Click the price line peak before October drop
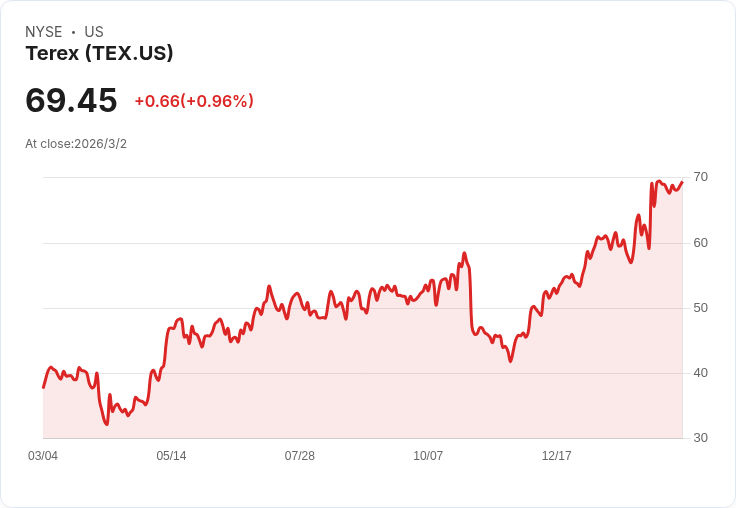Viewport: 736px width, 508px height. (x=464, y=254)
